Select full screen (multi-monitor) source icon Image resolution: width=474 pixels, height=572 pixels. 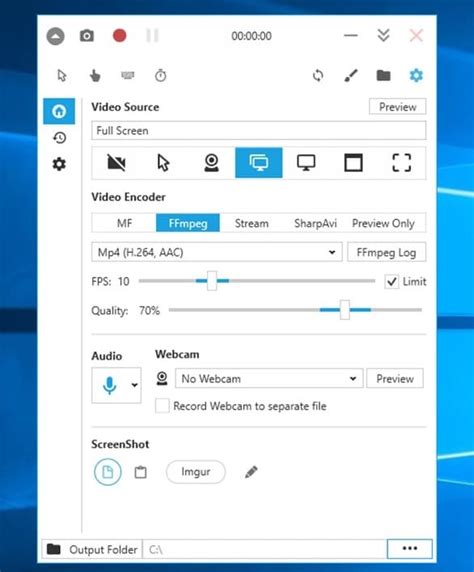[259, 163]
